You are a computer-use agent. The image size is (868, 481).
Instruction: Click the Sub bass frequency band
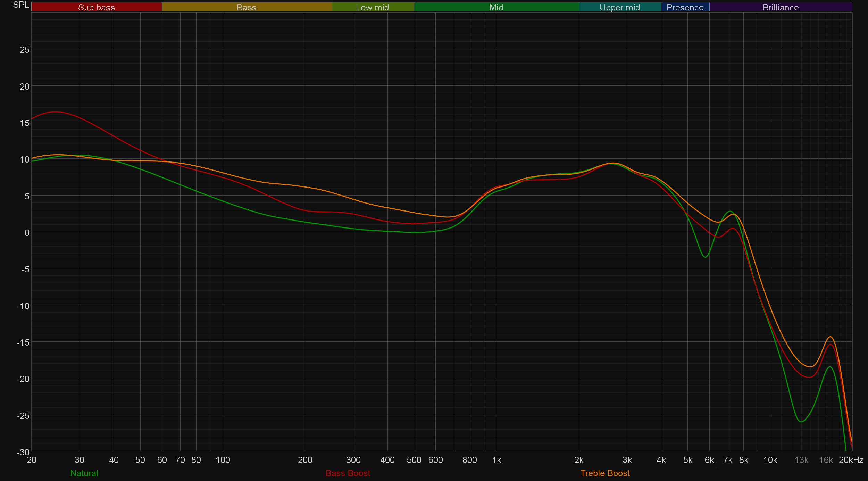click(x=97, y=7)
